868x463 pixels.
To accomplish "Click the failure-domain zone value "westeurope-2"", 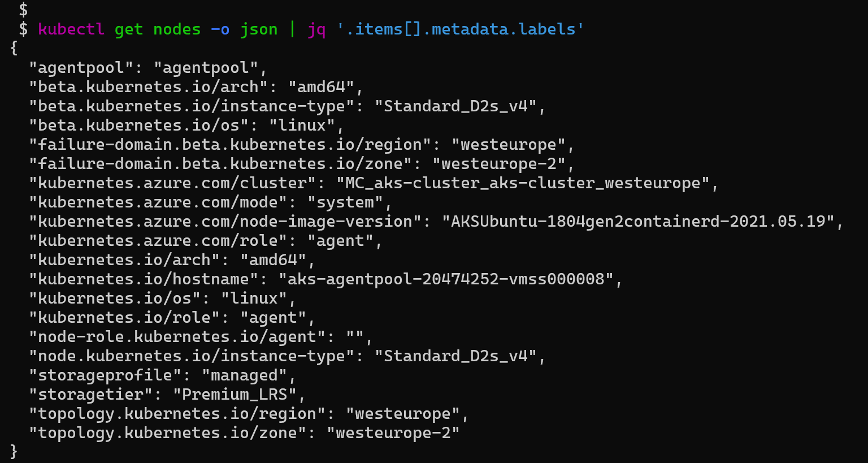I will coord(499,164).
